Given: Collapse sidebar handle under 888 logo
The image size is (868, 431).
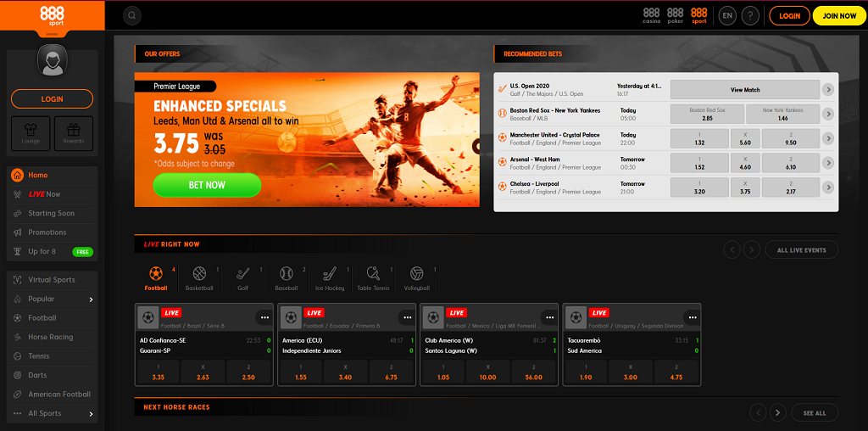Looking at the screenshot, I should coord(53,34).
